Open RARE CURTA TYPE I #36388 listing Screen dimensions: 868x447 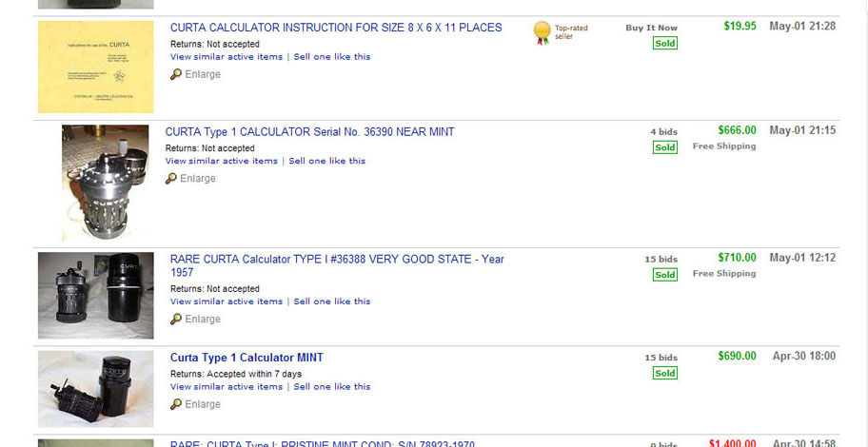click(337, 260)
